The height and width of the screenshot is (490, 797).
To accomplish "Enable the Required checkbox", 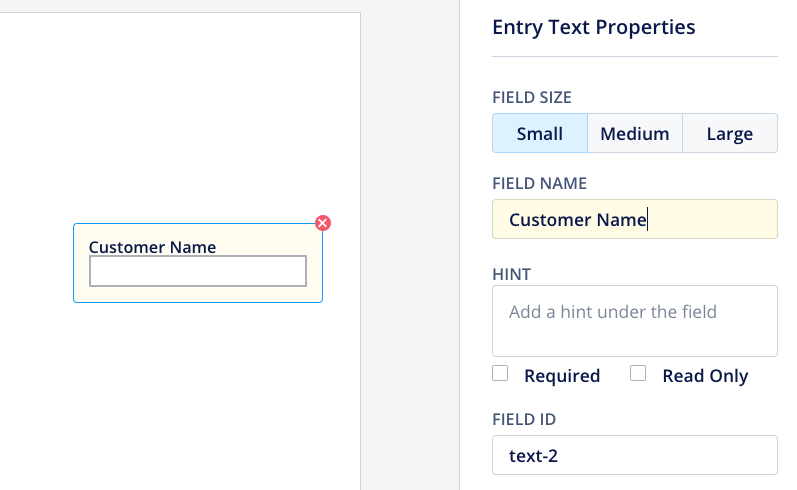I will [x=501, y=374].
